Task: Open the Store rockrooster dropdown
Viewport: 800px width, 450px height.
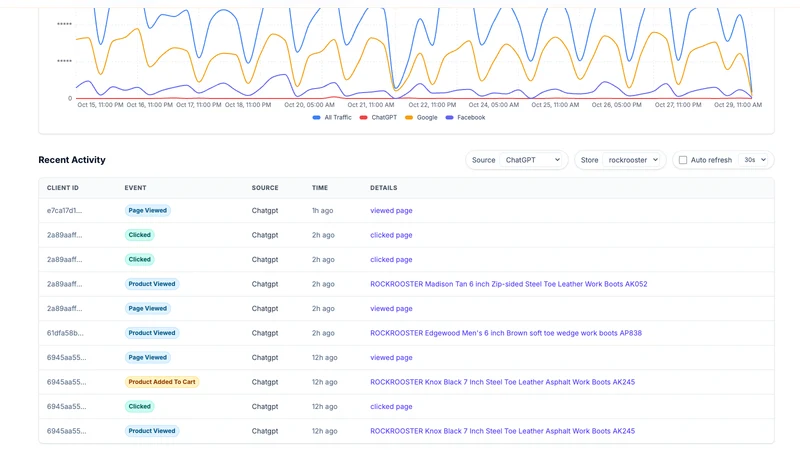Action: [632, 160]
